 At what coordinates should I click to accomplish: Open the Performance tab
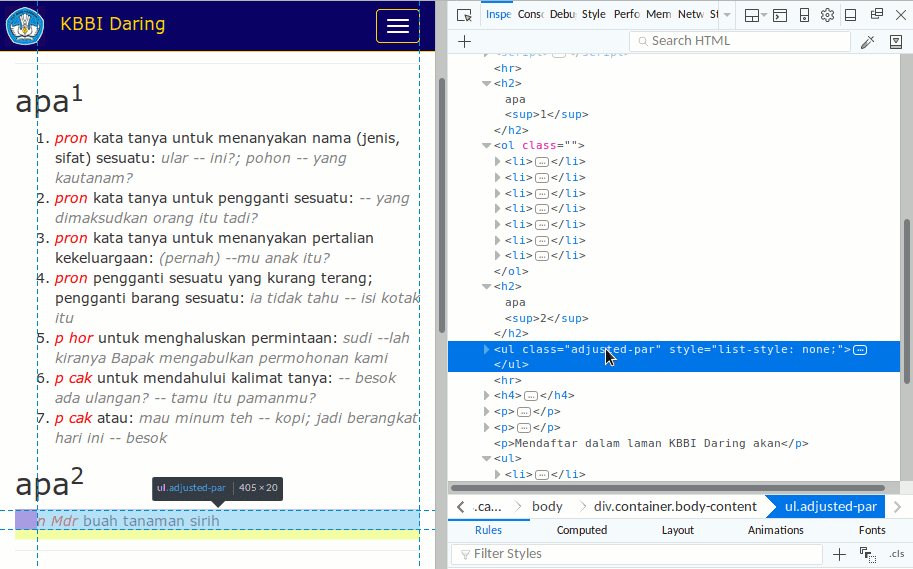coord(627,15)
